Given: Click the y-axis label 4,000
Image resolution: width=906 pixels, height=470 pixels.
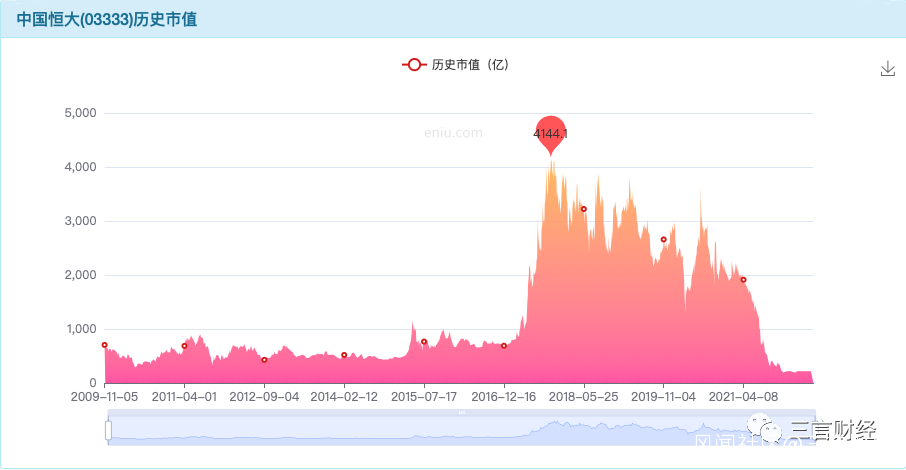Looking at the screenshot, I should (x=80, y=167).
